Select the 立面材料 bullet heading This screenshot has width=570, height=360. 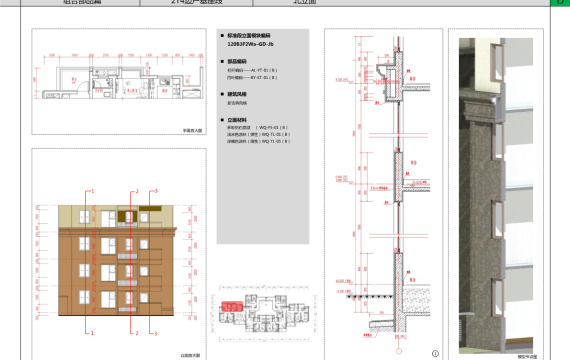coord(237,120)
